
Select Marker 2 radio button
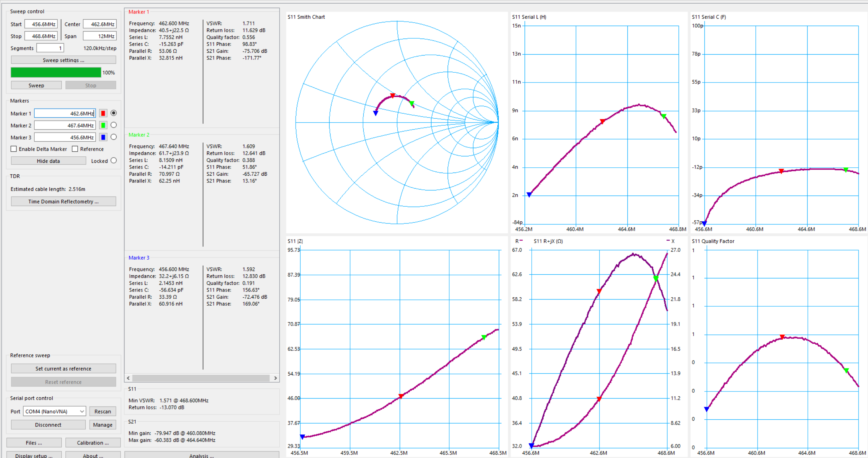[x=114, y=125]
